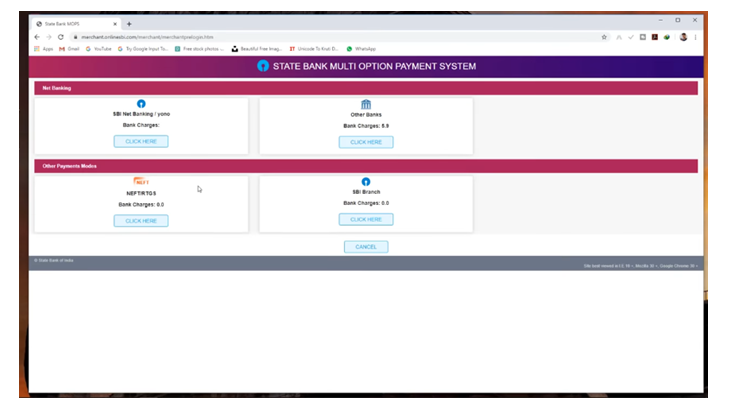Open a new browser tab
Image resolution: width=738 pixels, height=418 pixels.
click(129, 23)
